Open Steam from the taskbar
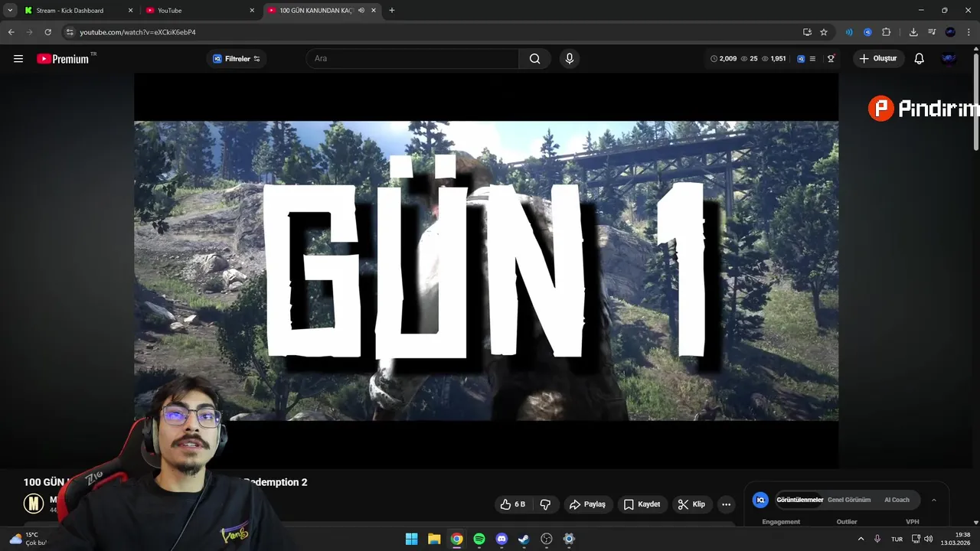 [524, 539]
